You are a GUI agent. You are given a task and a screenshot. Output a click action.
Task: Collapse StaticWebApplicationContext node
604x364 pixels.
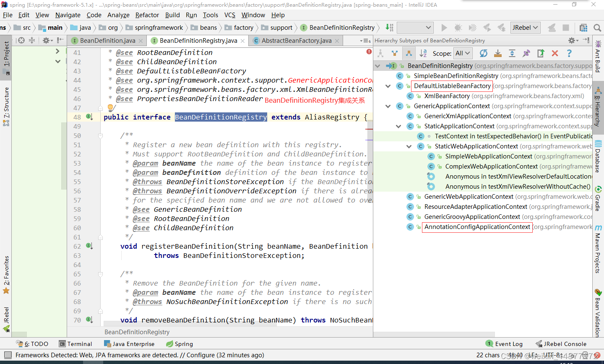tap(409, 146)
